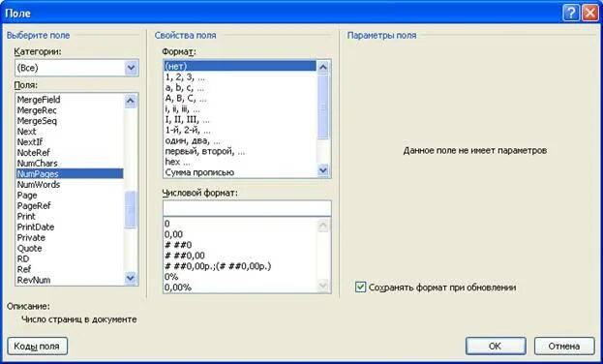Choose format 1-й, 2-й, ...
The width and height of the screenshot is (603, 364).
pos(240,131)
